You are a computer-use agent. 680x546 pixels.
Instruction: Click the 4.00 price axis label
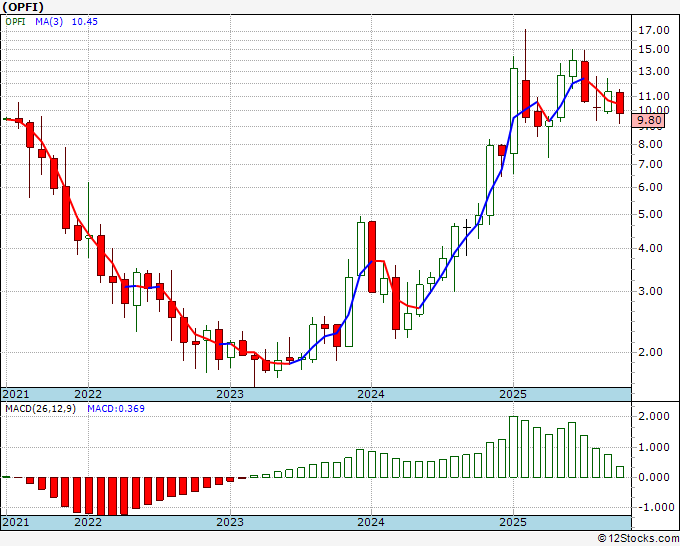[651, 248]
